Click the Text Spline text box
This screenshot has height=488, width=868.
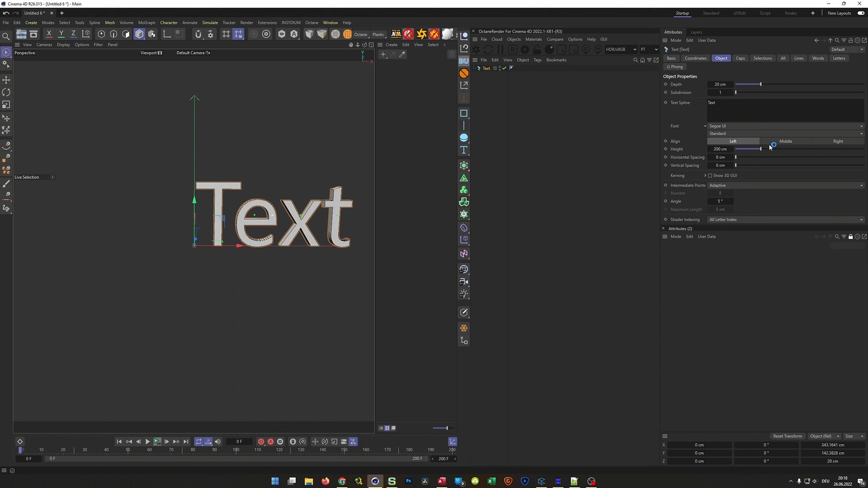786,110
